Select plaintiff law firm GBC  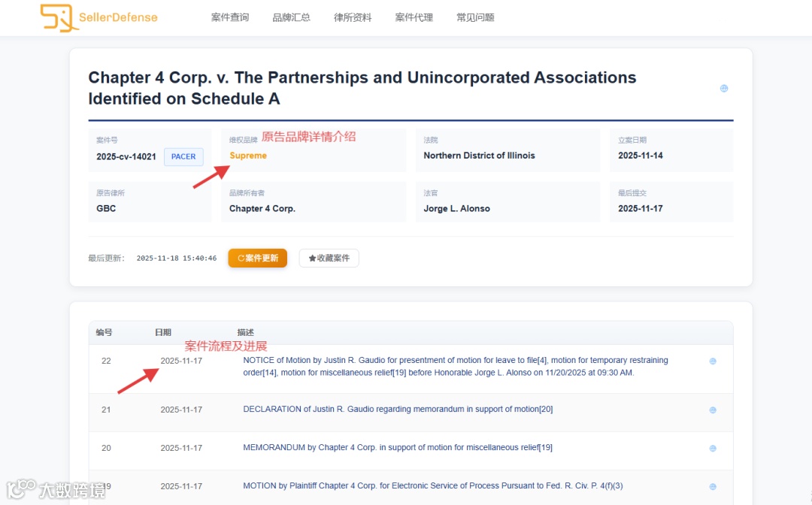pyautogui.click(x=106, y=208)
